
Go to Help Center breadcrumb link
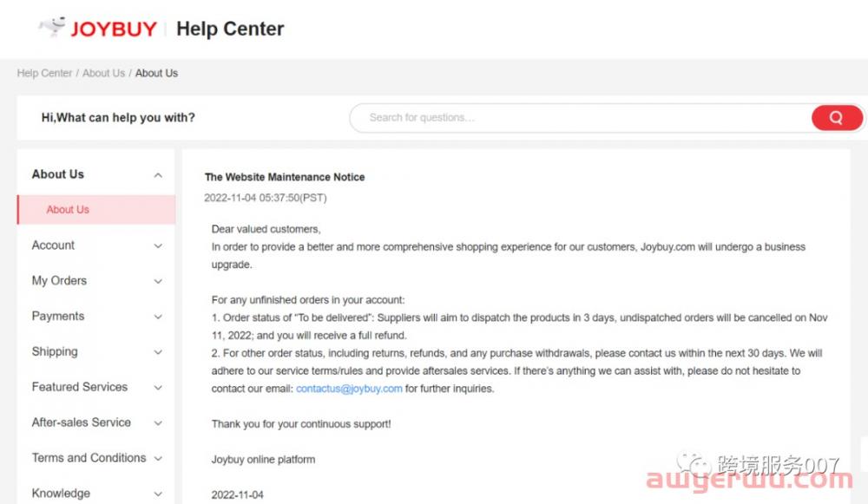[x=44, y=73]
